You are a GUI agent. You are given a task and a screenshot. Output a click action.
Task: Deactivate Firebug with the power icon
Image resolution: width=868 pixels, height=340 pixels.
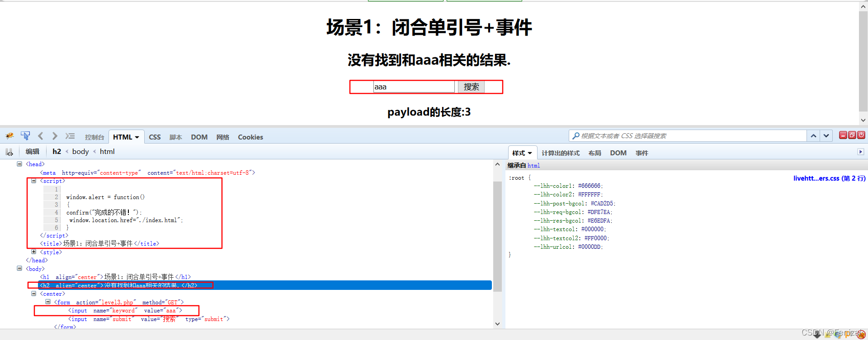click(861, 135)
